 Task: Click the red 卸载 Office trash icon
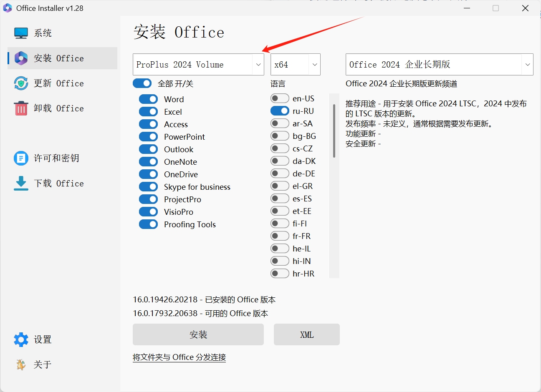click(21, 108)
